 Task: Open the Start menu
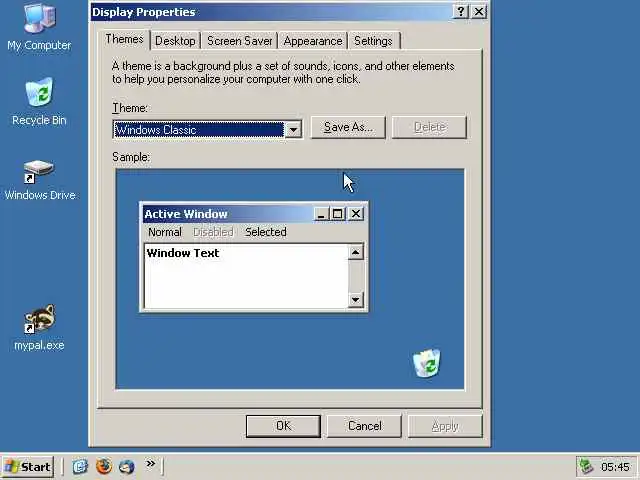click(x=28, y=467)
